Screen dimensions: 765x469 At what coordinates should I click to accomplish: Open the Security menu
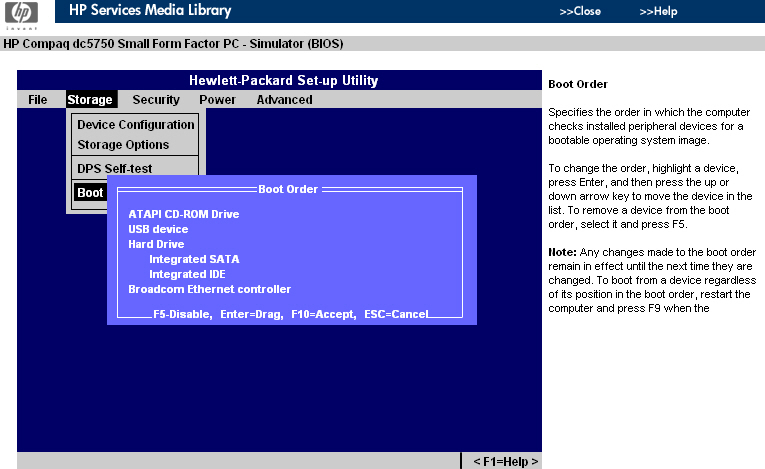(156, 100)
